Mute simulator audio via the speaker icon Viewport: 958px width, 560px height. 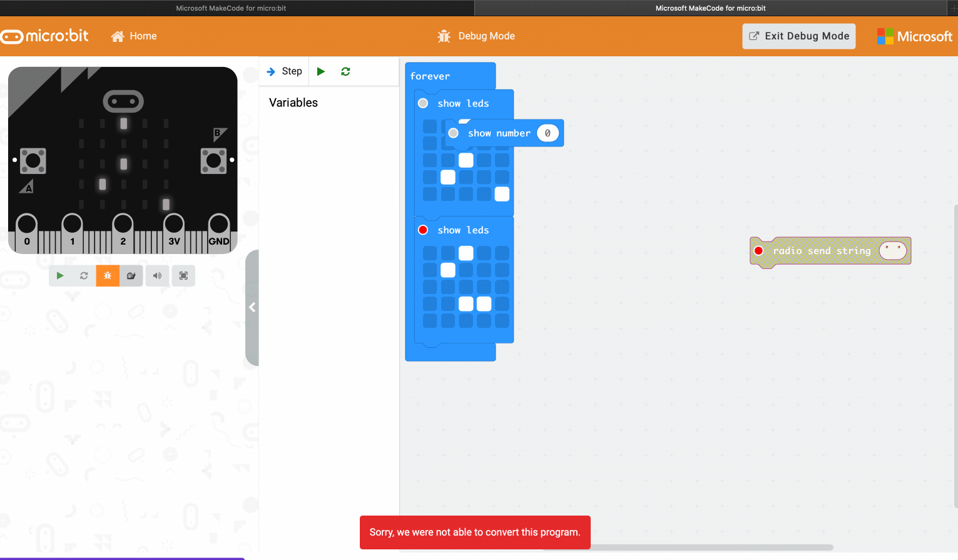[157, 275]
